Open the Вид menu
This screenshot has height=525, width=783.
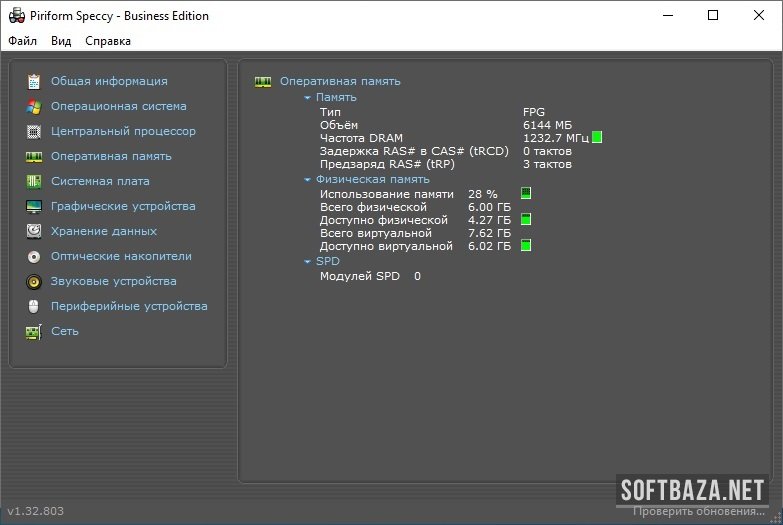point(61,41)
